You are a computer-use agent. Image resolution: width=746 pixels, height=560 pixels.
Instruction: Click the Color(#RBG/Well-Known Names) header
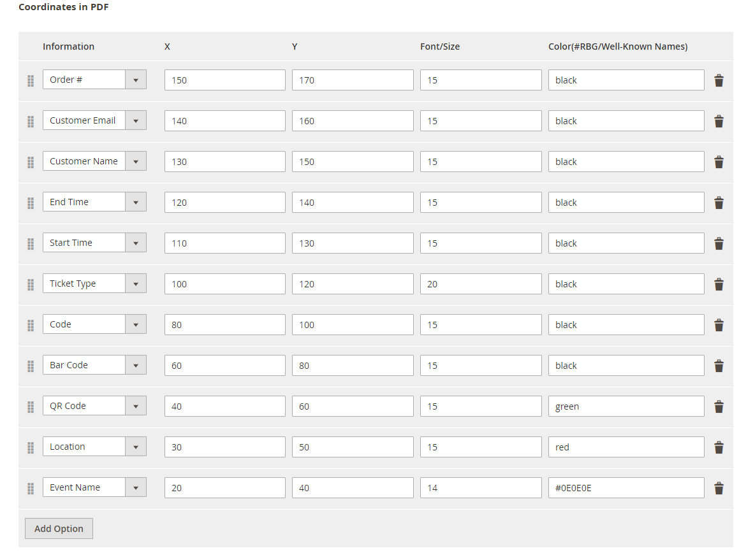618,47
